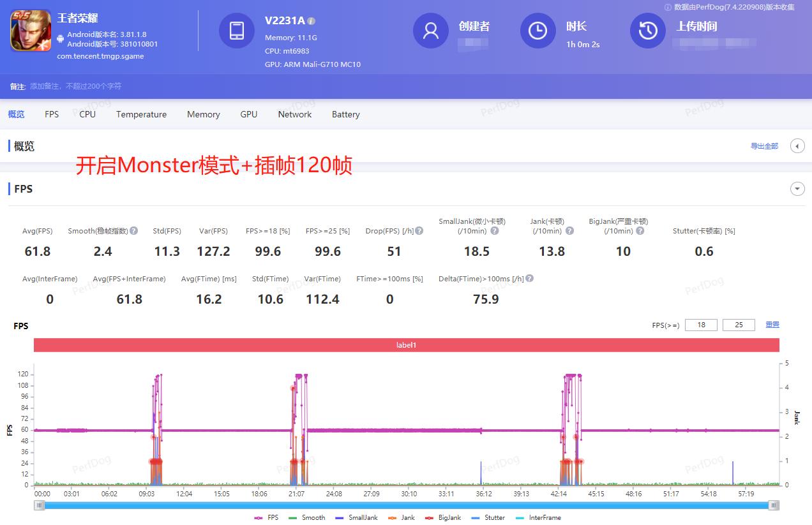Click the device icon beside V2231A
The height and width of the screenshot is (525, 812).
(x=236, y=31)
